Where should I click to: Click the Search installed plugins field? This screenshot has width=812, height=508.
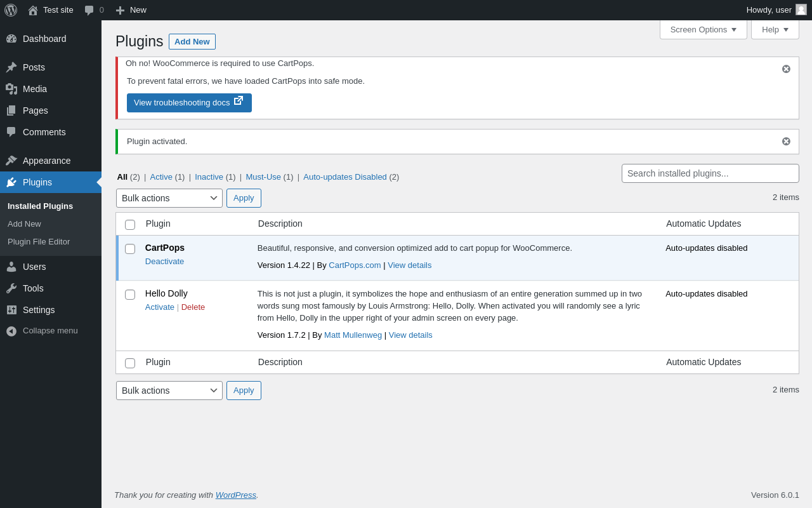(710, 173)
